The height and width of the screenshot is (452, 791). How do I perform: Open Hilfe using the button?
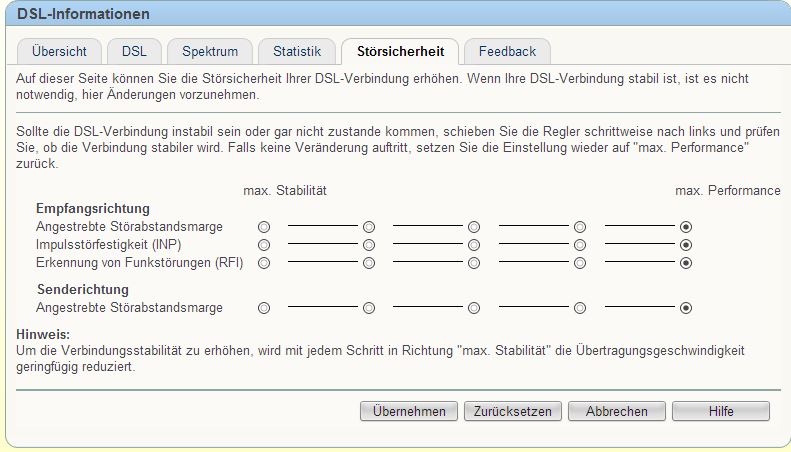pyautogui.click(x=721, y=411)
